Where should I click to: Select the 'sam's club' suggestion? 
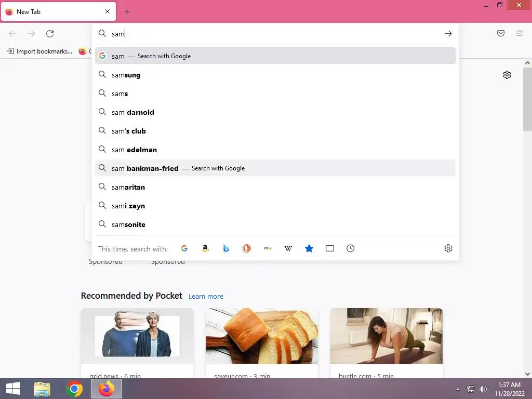point(275,131)
